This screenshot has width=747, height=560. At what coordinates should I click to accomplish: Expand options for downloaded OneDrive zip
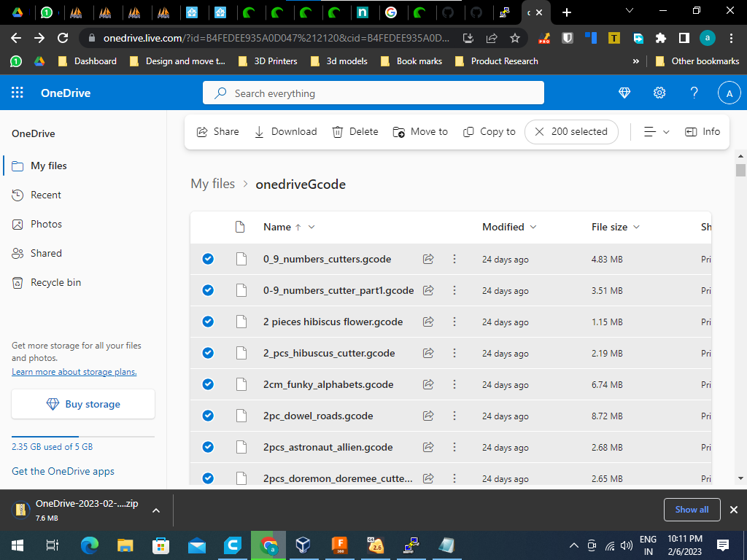point(156,510)
